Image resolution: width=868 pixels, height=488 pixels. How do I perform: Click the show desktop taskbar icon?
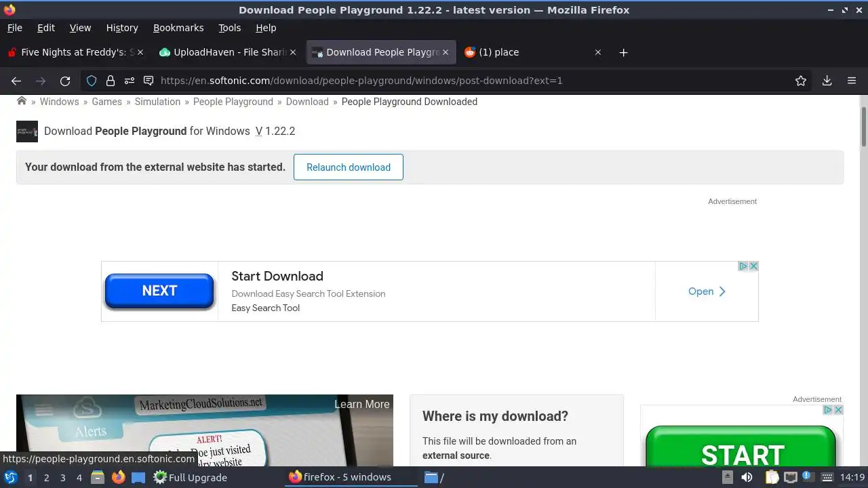pyautogui.click(x=138, y=478)
